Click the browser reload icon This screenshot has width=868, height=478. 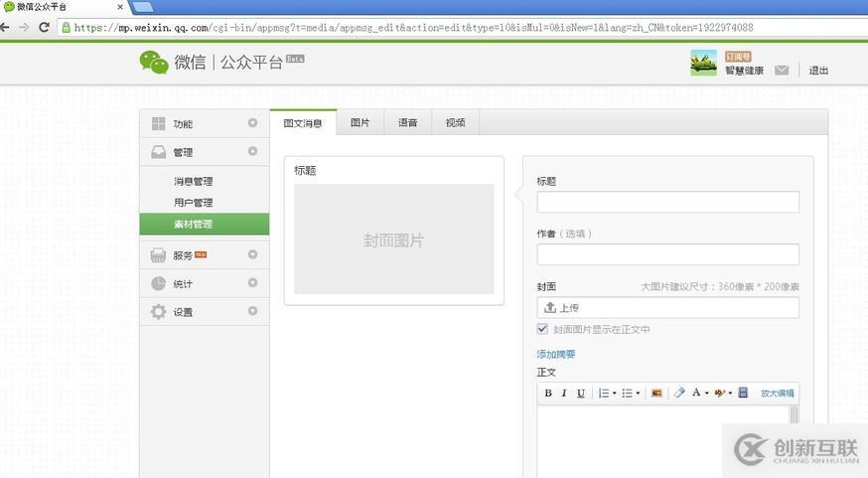(44, 27)
